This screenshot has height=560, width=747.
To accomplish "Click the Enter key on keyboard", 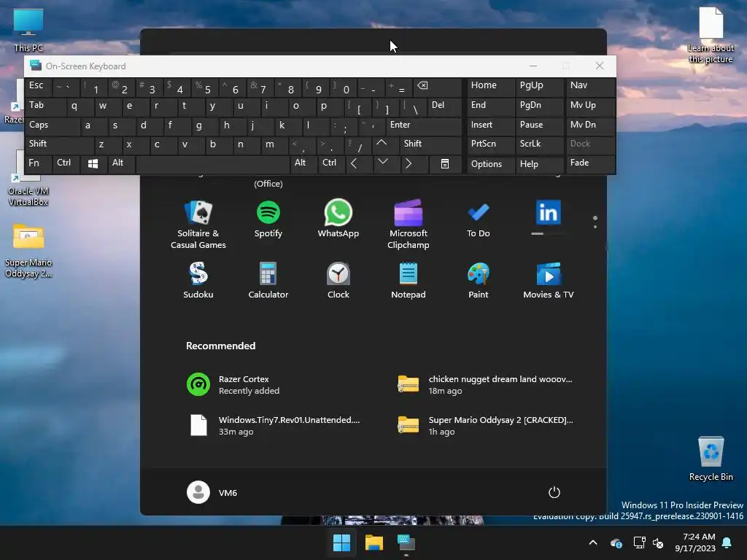I will tap(423, 125).
